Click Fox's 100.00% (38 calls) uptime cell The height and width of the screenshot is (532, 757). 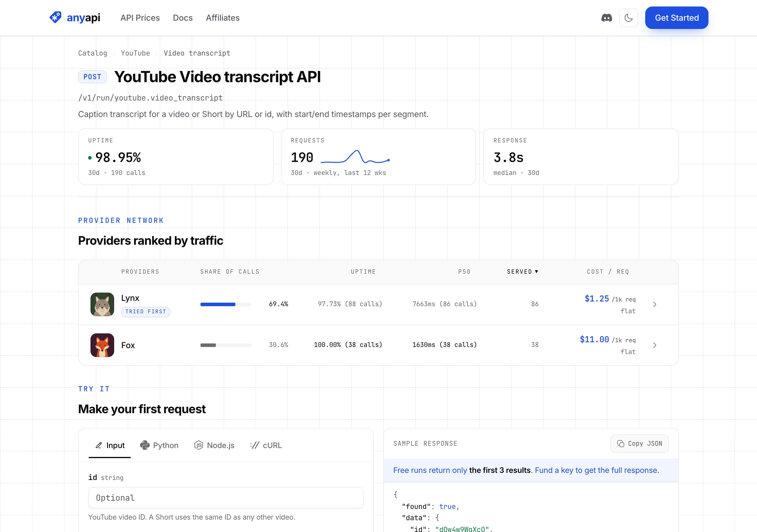click(348, 345)
